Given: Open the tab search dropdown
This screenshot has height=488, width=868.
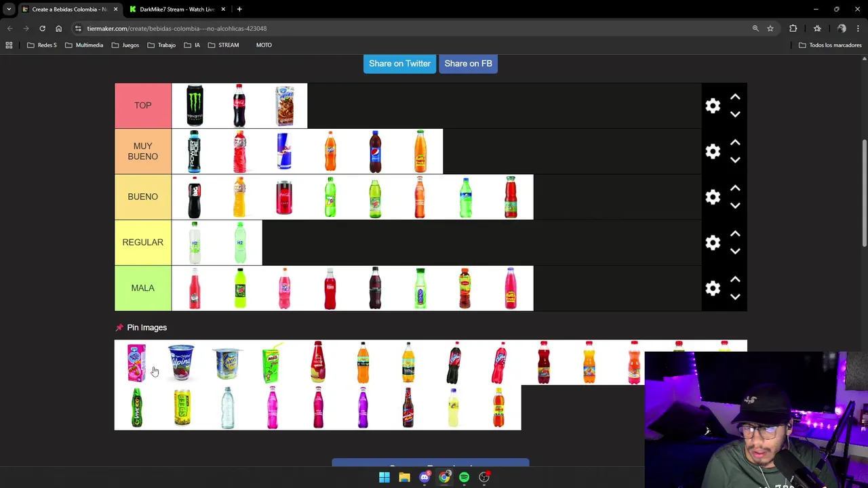Looking at the screenshot, I should [9, 9].
